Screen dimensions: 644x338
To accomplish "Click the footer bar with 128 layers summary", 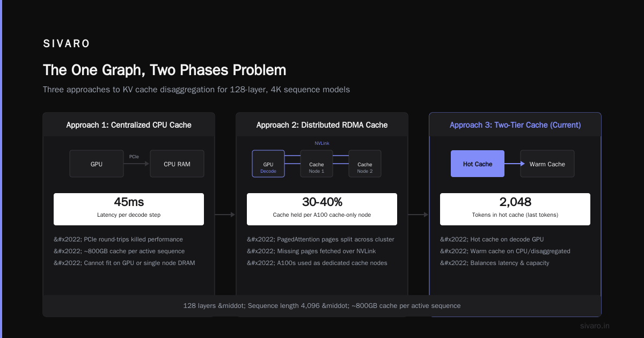I will 322,306.
